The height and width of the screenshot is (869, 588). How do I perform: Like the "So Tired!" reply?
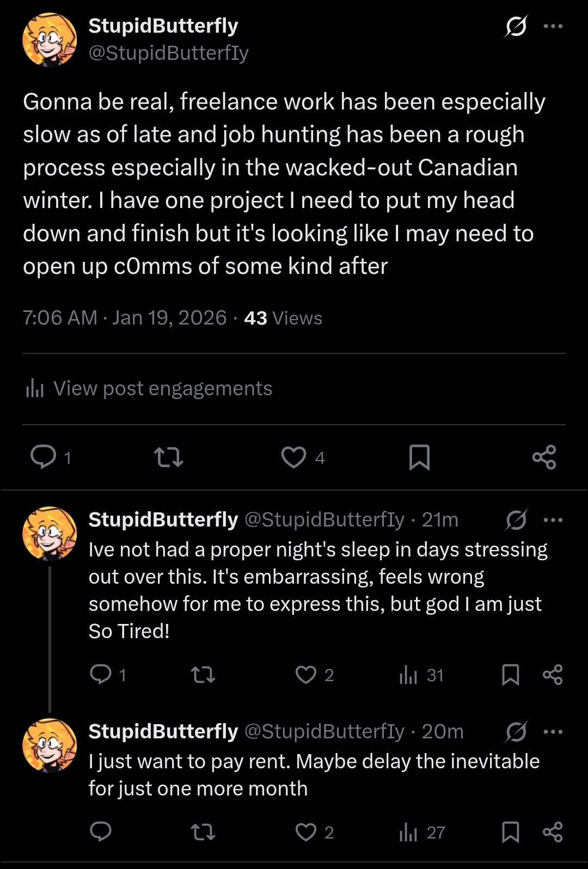(306, 675)
